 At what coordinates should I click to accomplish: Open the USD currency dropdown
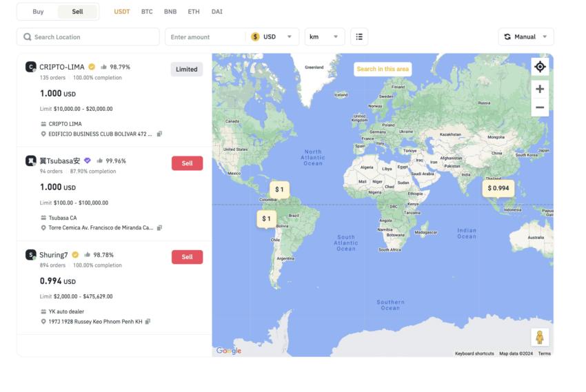click(x=272, y=37)
